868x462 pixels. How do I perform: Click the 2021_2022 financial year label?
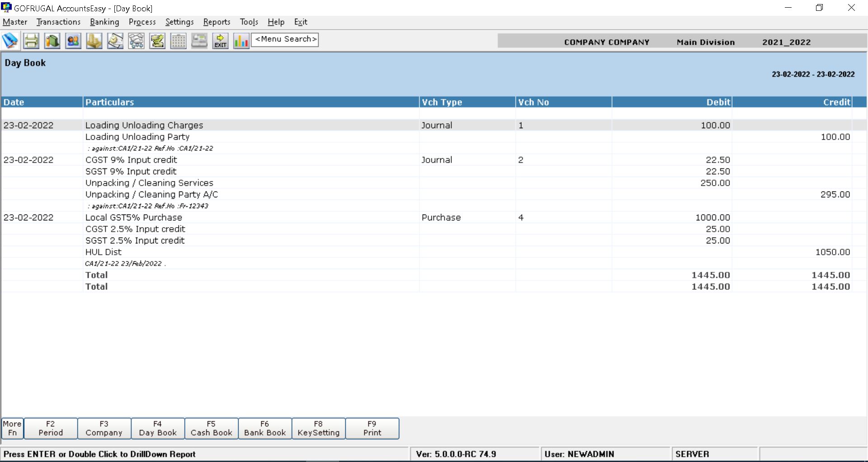point(786,42)
